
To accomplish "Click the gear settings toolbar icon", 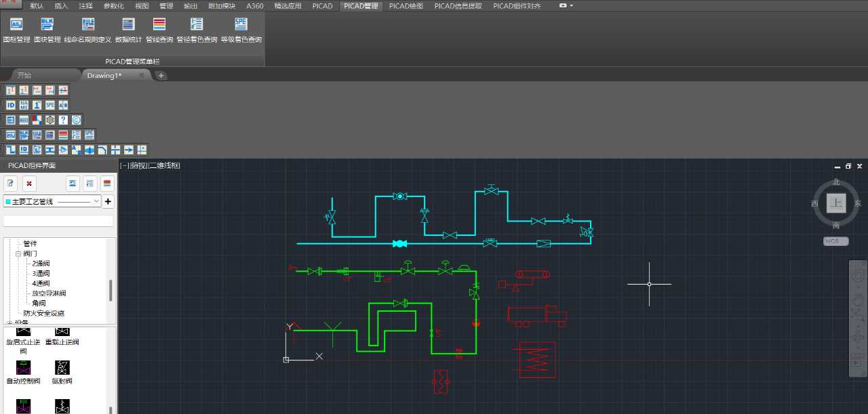I will click(50, 120).
